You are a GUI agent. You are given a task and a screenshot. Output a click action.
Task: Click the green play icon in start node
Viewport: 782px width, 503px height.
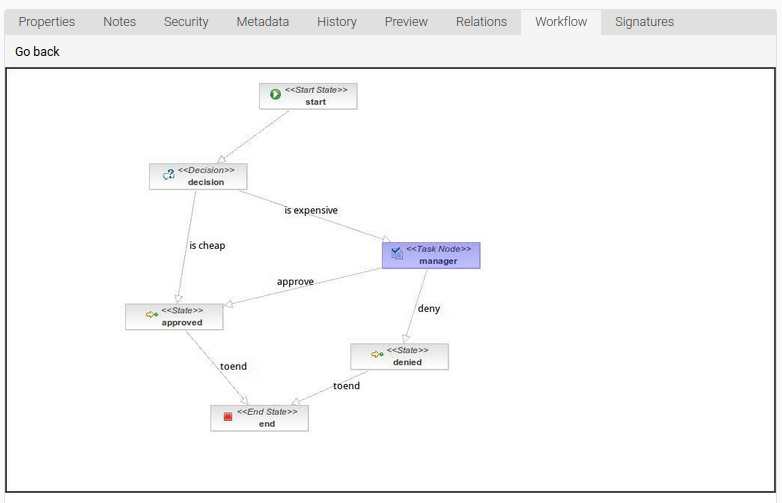click(x=275, y=95)
